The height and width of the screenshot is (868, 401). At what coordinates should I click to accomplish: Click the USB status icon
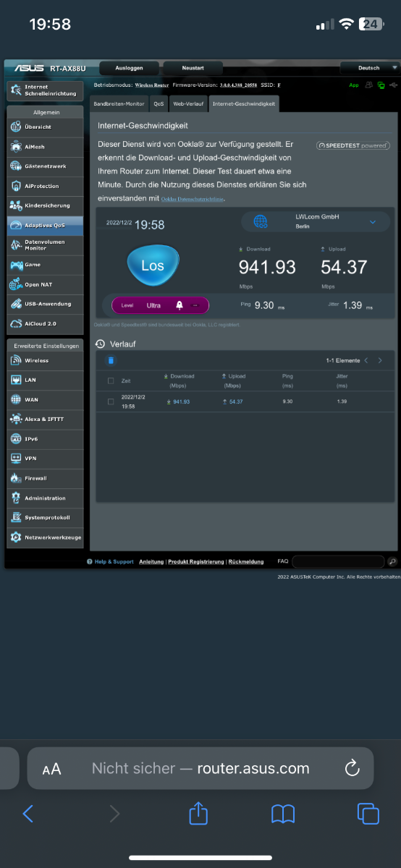pyautogui.click(x=392, y=85)
